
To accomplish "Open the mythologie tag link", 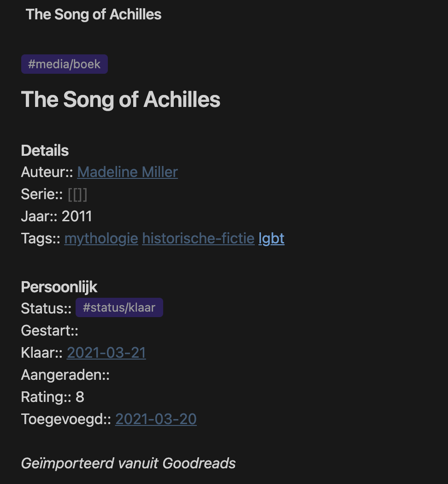I will (101, 238).
